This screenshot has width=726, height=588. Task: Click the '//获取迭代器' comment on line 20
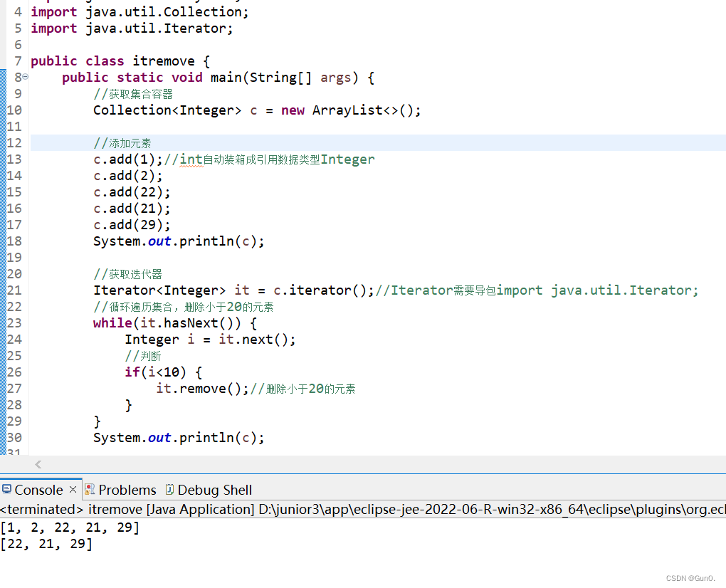[x=128, y=274]
